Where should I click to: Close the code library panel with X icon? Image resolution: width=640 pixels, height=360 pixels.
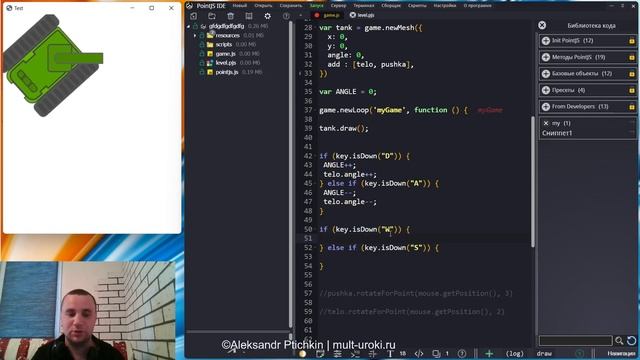[x=542, y=25]
